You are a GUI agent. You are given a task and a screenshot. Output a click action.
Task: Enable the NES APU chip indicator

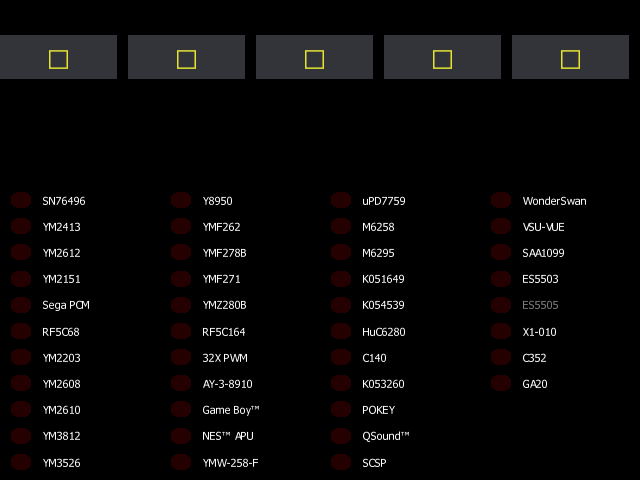[181, 436]
